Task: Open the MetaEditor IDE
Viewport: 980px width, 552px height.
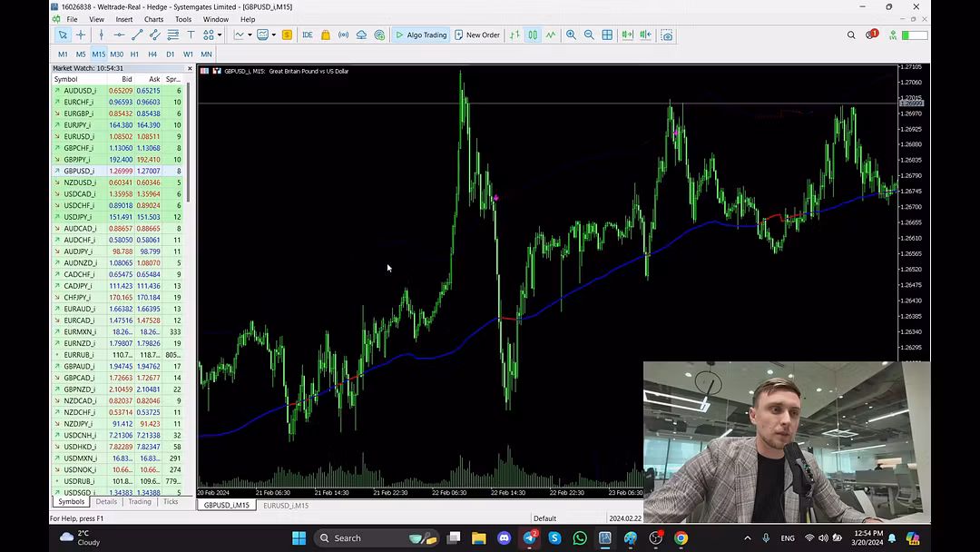Action: (x=307, y=35)
